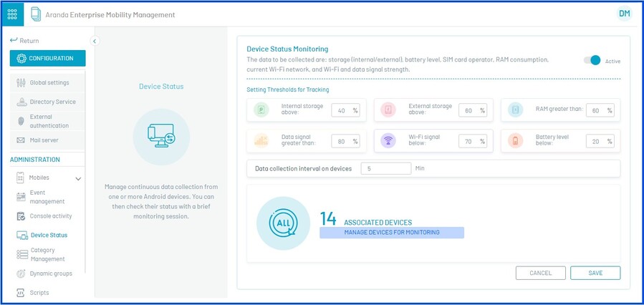
Task: Open Event management section
Action: tap(47, 197)
